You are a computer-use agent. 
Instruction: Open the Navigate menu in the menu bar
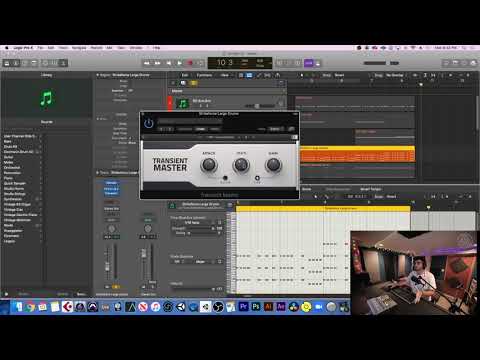79,48
